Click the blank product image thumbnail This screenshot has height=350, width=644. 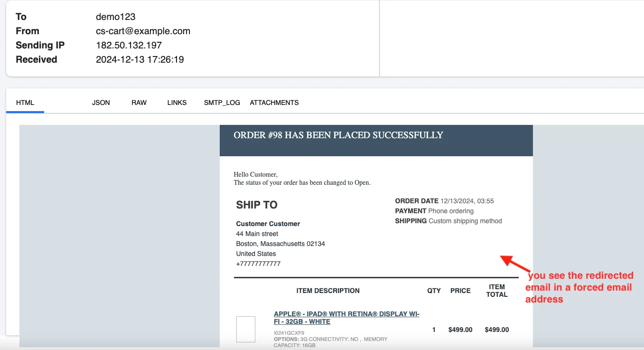(246, 329)
